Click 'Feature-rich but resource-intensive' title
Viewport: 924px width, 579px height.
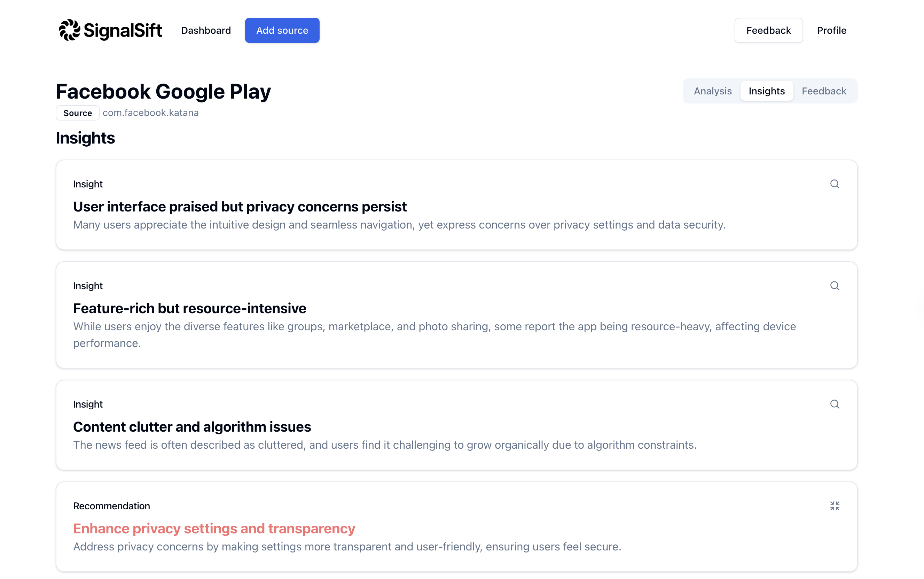point(190,308)
